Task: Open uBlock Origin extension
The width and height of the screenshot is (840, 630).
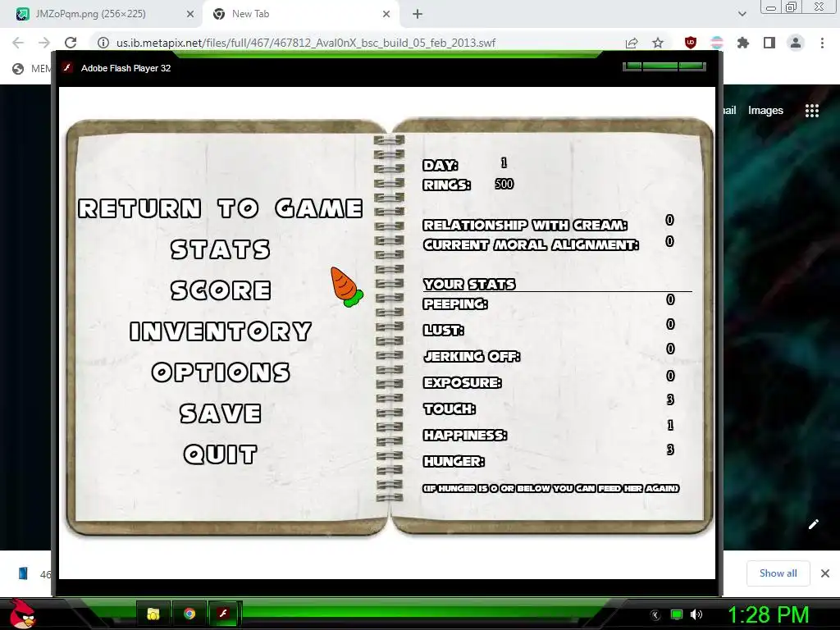Action: [691, 43]
